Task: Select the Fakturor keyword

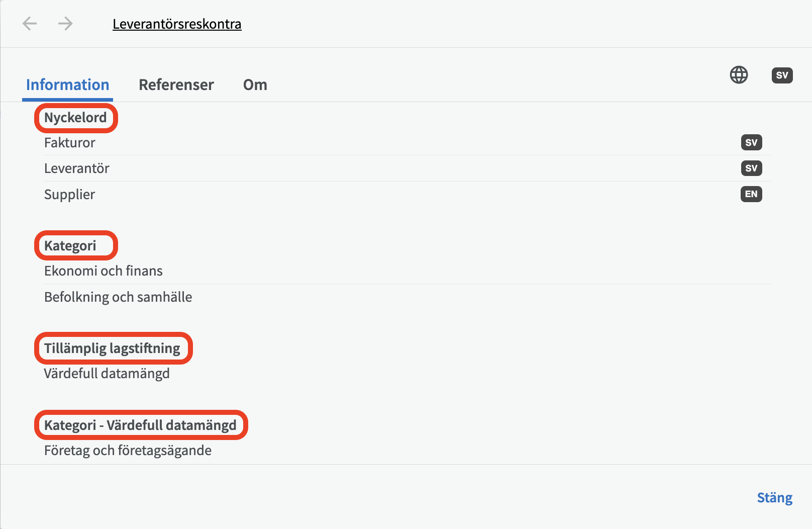Action: click(70, 143)
